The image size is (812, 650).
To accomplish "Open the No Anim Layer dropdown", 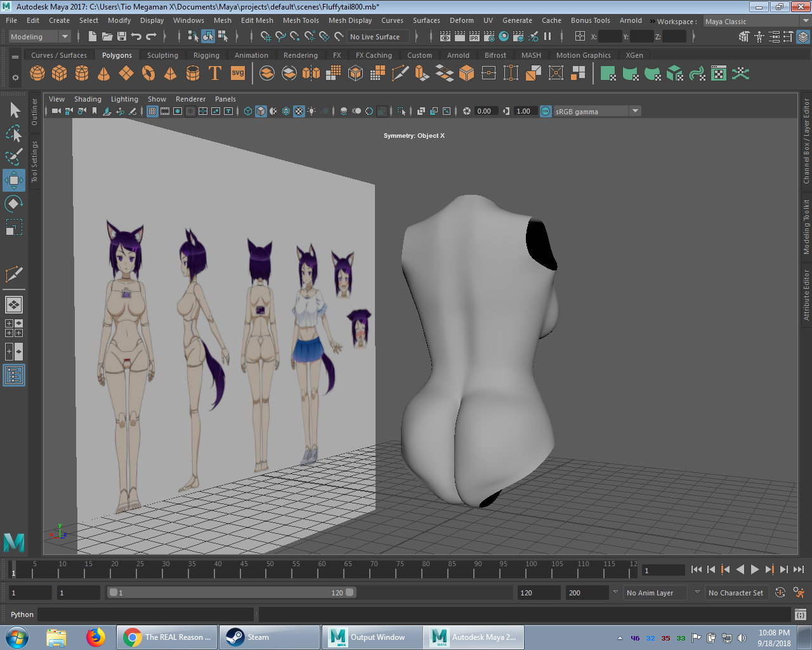I will coord(656,593).
